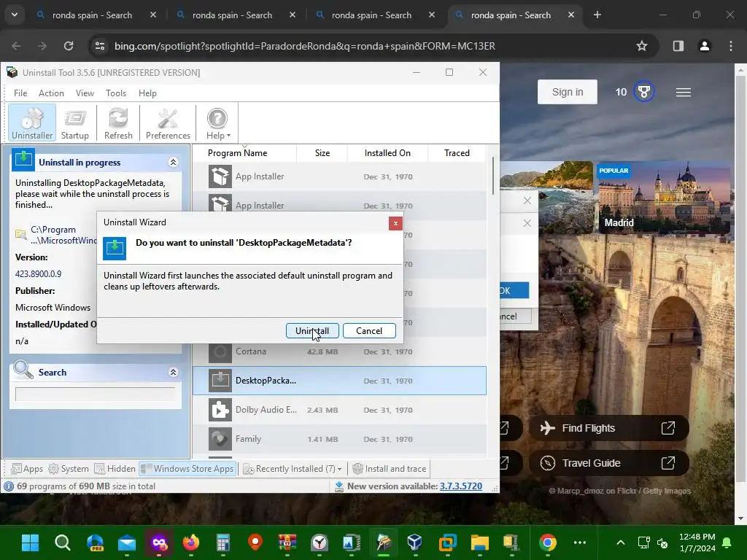Click Install and trace button
The height and width of the screenshot is (560, 747).
tap(390, 469)
